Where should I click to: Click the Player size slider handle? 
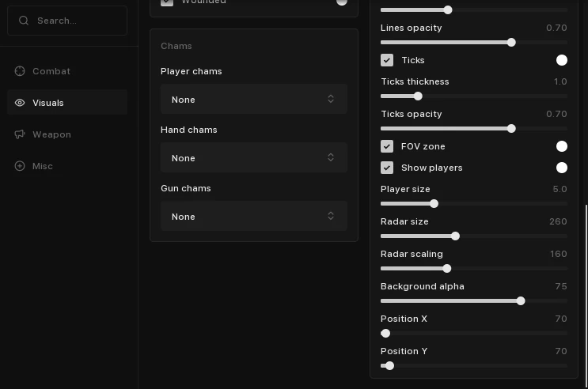tap(434, 203)
